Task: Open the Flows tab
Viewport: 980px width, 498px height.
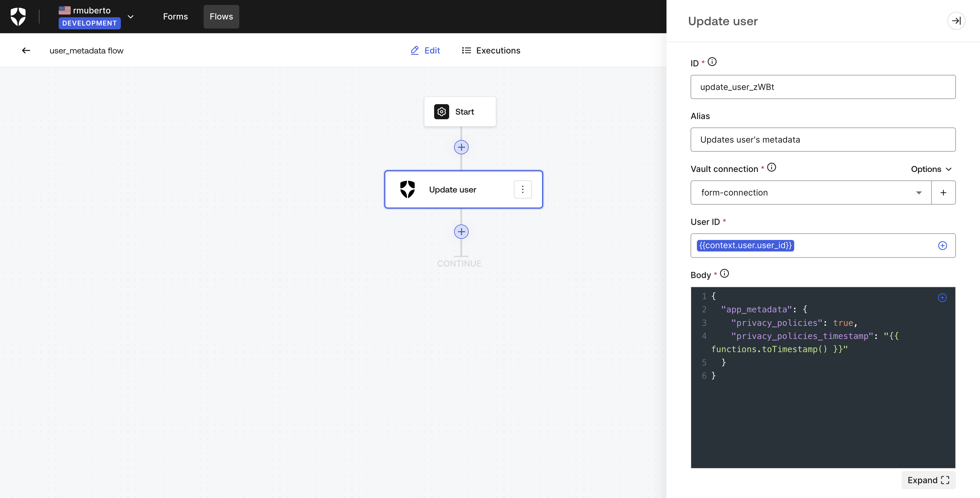Action: (221, 16)
